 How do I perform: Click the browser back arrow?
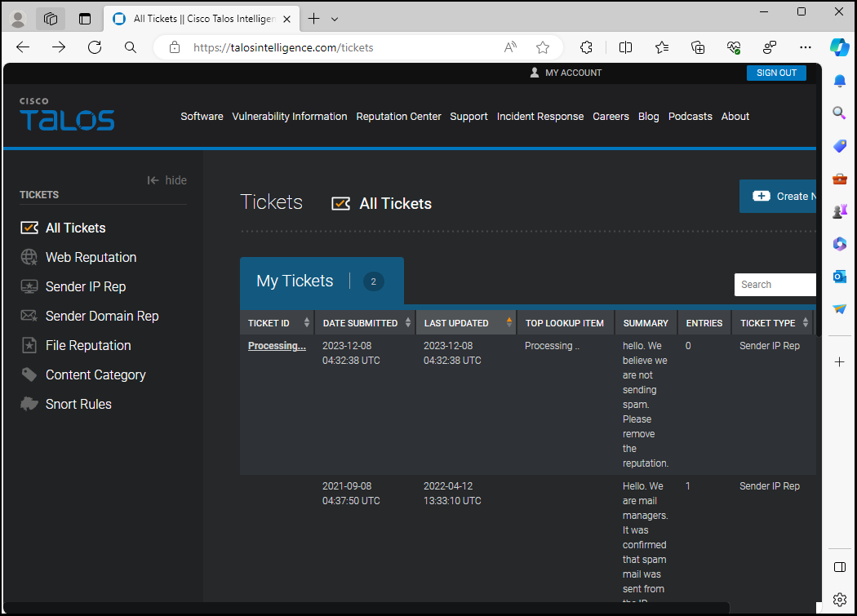pos(23,47)
